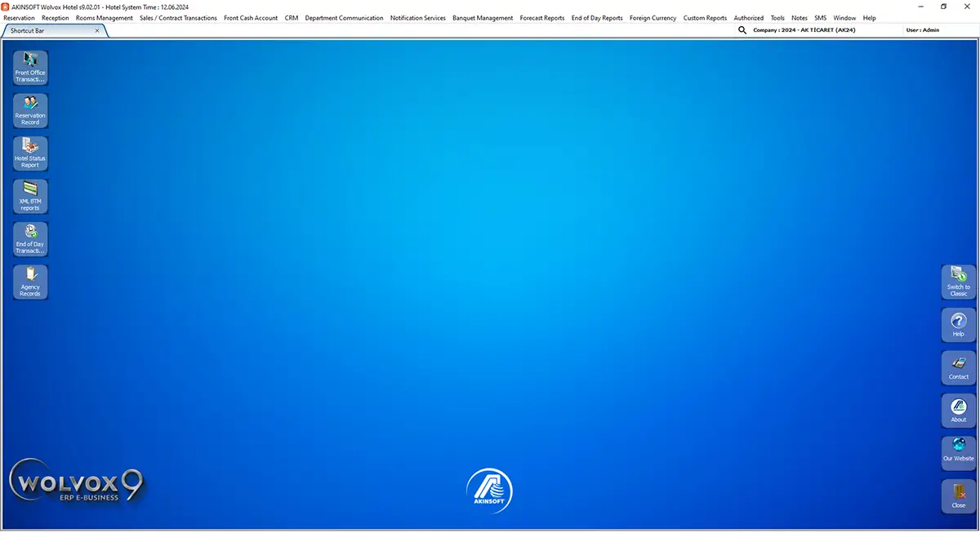The width and height of the screenshot is (980, 533).
Task: Open the Foreign Currency menu
Action: click(x=653, y=18)
